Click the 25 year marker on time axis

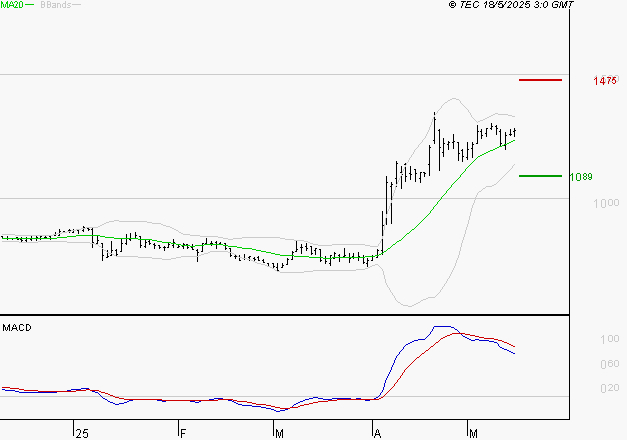(82, 434)
